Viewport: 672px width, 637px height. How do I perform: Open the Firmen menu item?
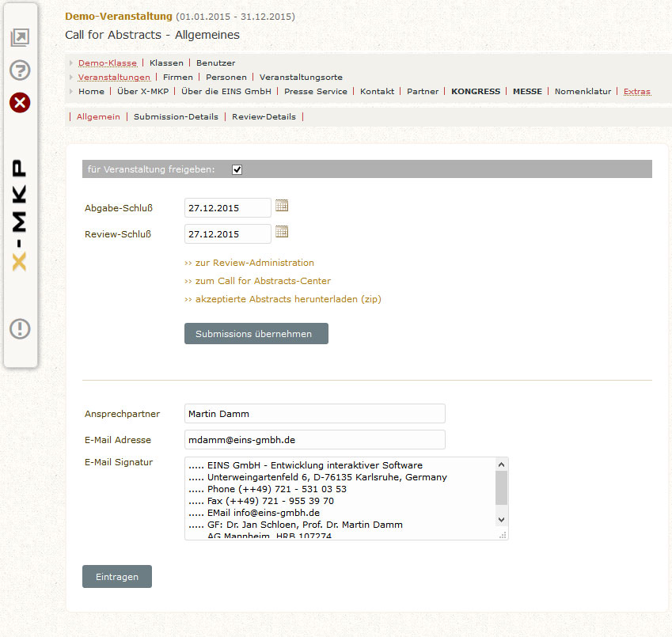178,77
